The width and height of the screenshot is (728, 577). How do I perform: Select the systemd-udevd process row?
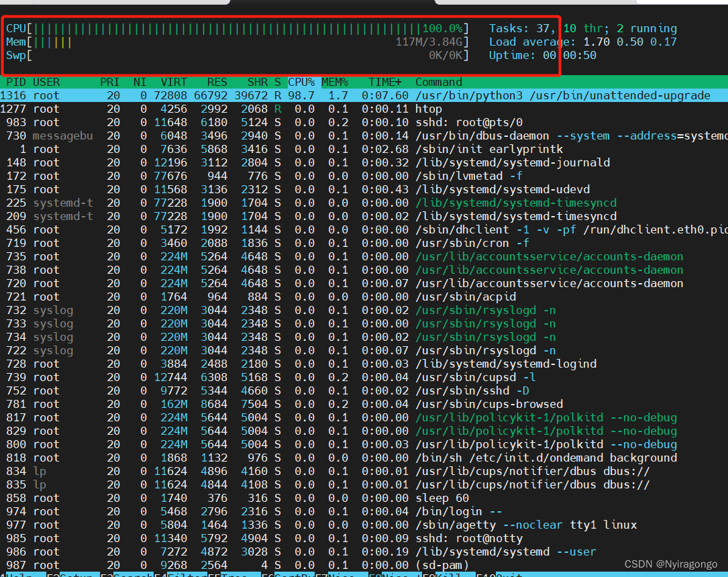364,190
